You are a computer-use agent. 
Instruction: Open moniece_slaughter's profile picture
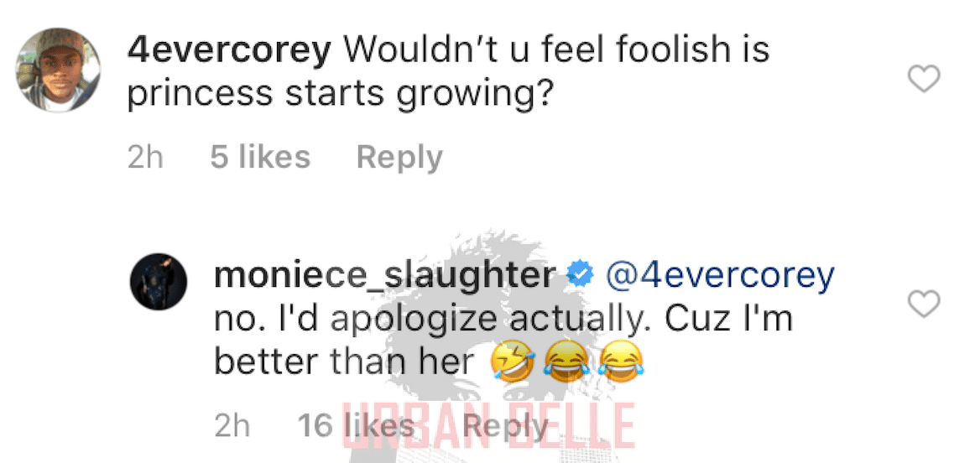point(159,282)
